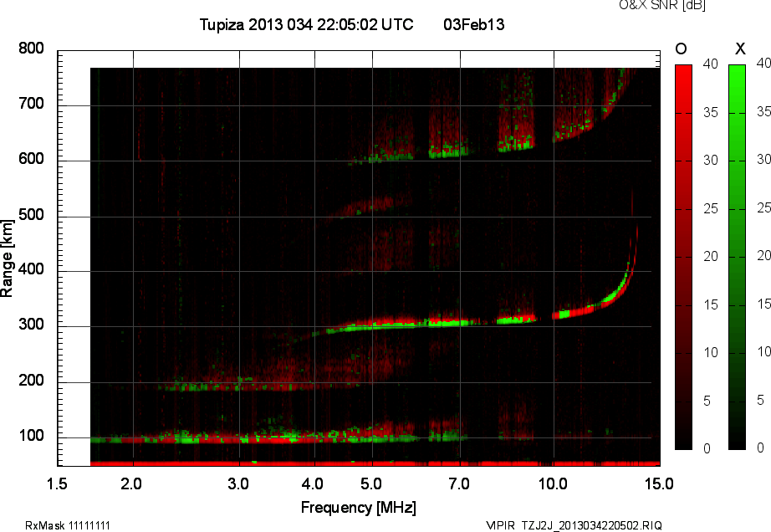
Task: Click the 500 range tick label
Action: (x=31, y=215)
